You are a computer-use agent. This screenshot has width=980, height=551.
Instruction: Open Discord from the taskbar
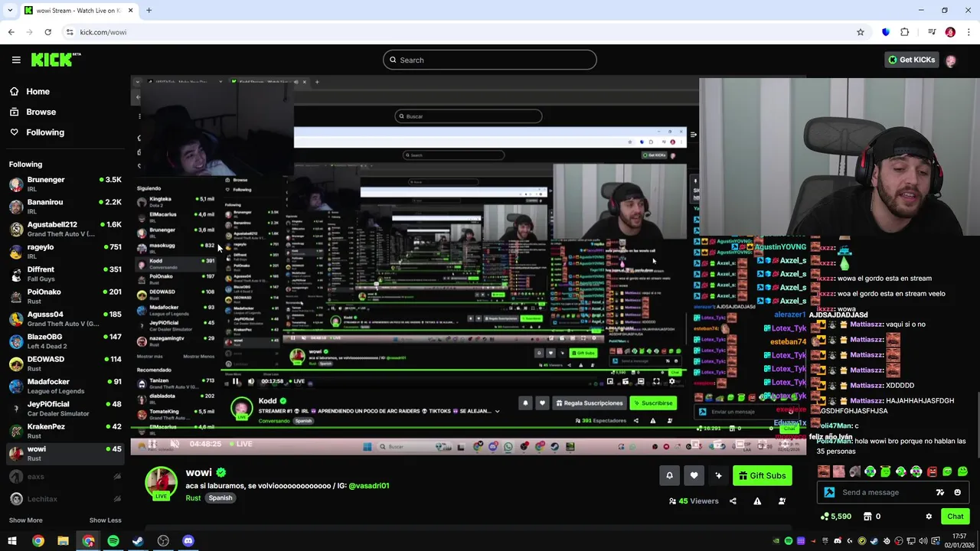(x=188, y=541)
